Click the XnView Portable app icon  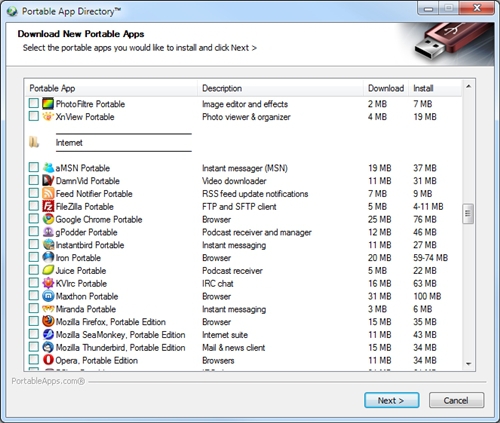pyautogui.click(x=48, y=117)
